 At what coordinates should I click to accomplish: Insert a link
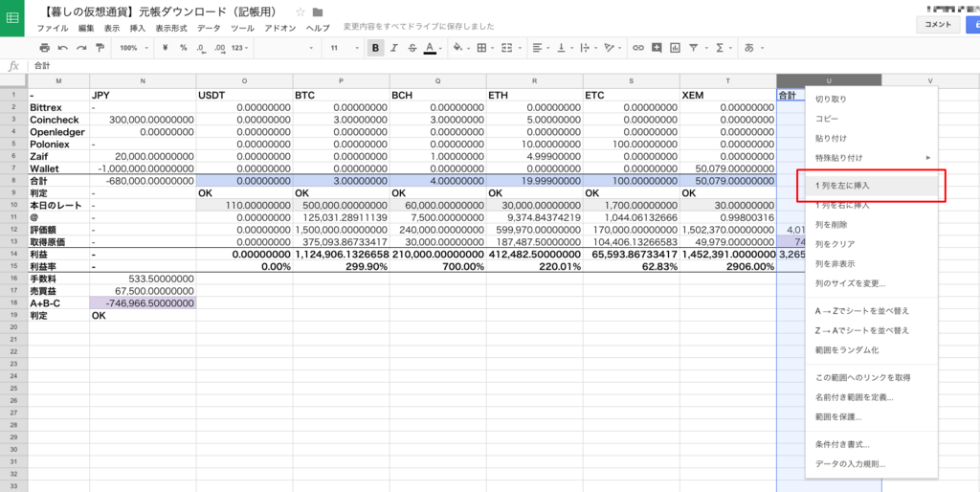[x=637, y=48]
